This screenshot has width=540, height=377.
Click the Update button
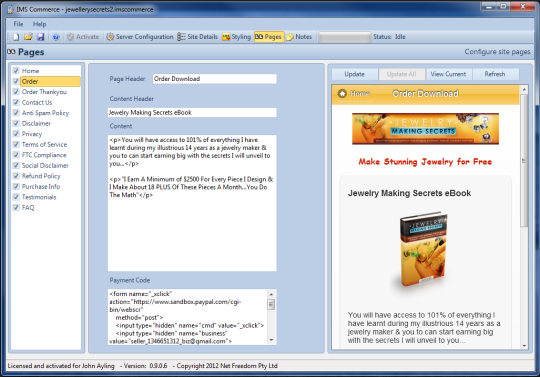(x=354, y=74)
